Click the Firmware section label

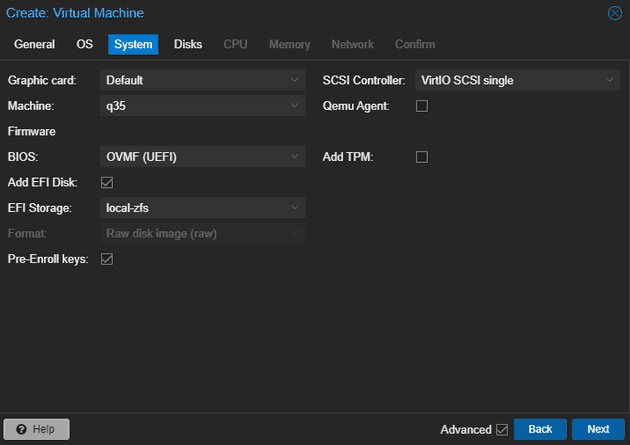click(32, 132)
